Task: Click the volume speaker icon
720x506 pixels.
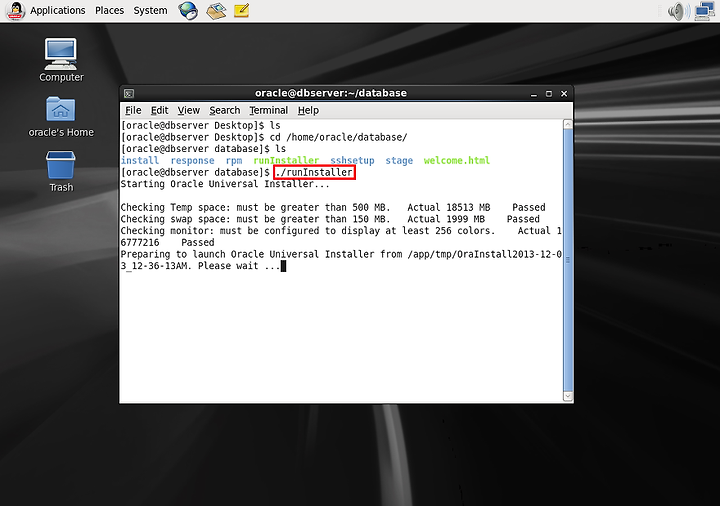Action: [x=679, y=11]
